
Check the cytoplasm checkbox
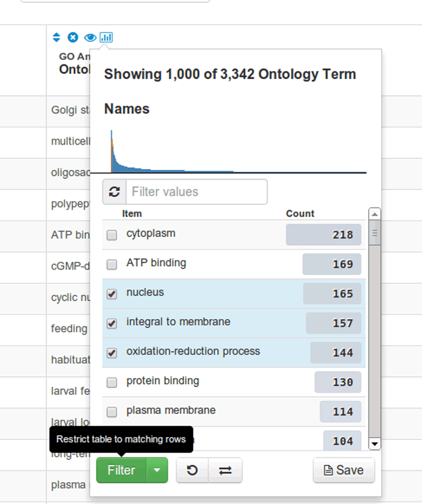coord(112,235)
